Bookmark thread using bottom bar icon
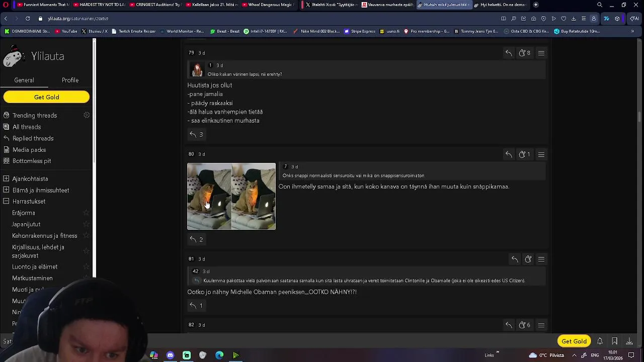 (614, 341)
